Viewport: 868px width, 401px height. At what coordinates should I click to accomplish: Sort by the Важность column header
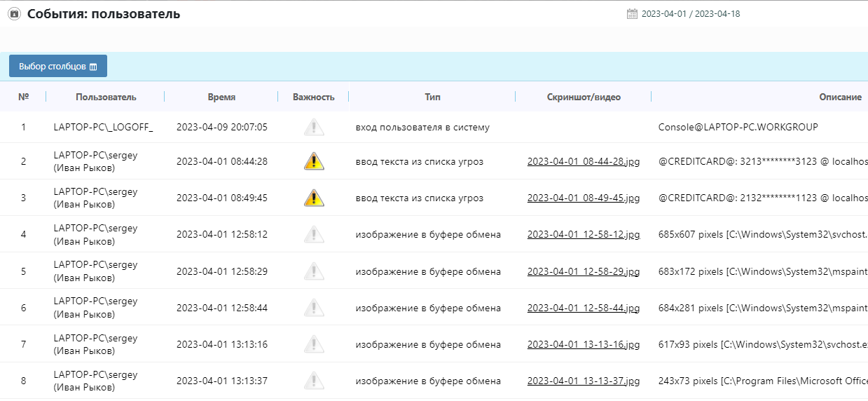(x=313, y=97)
